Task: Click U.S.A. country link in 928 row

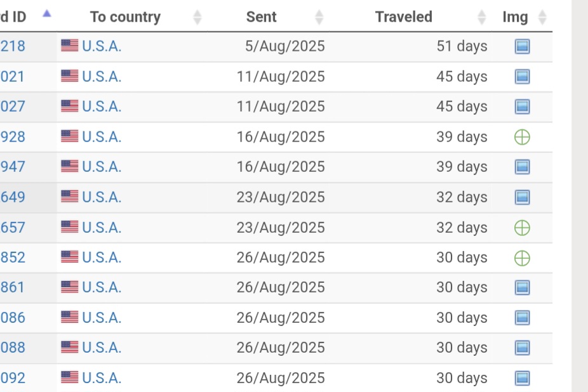Action: (102, 137)
